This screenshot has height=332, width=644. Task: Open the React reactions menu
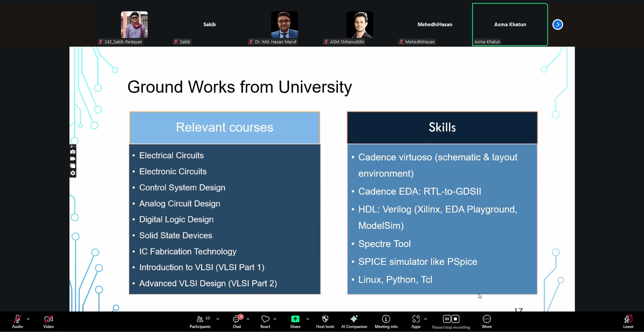(265, 321)
